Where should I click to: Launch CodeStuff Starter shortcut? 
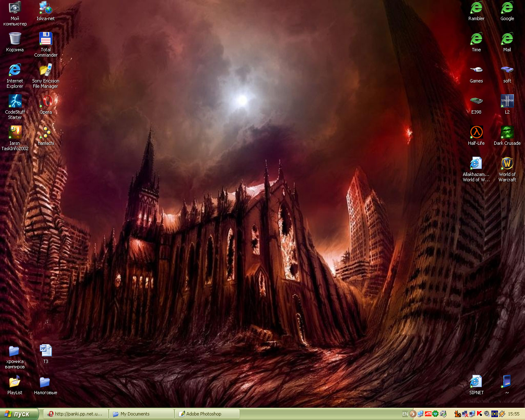(x=15, y=107)
